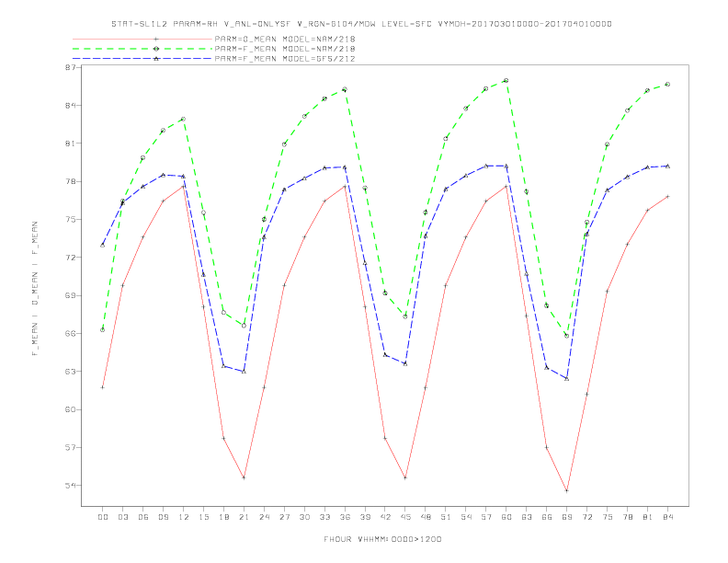The height and width of the screenshot is (563, 728).
Task: Click the red plus data point at hour 69
Action: 567,491
